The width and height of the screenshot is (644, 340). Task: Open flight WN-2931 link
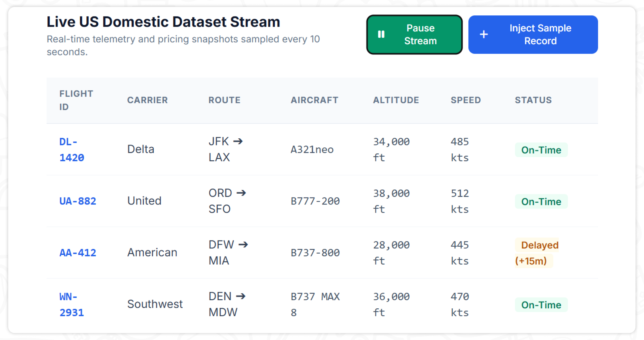pyautogui.click(x=72, y=305)
